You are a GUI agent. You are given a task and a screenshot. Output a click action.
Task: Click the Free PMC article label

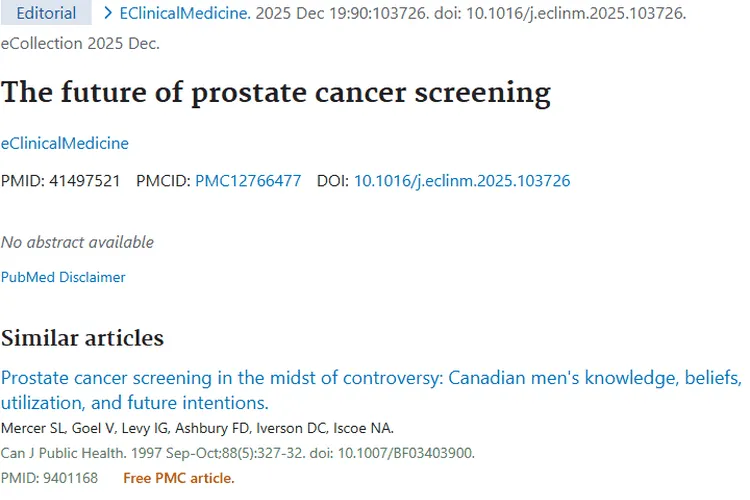(x=178, y=478)
